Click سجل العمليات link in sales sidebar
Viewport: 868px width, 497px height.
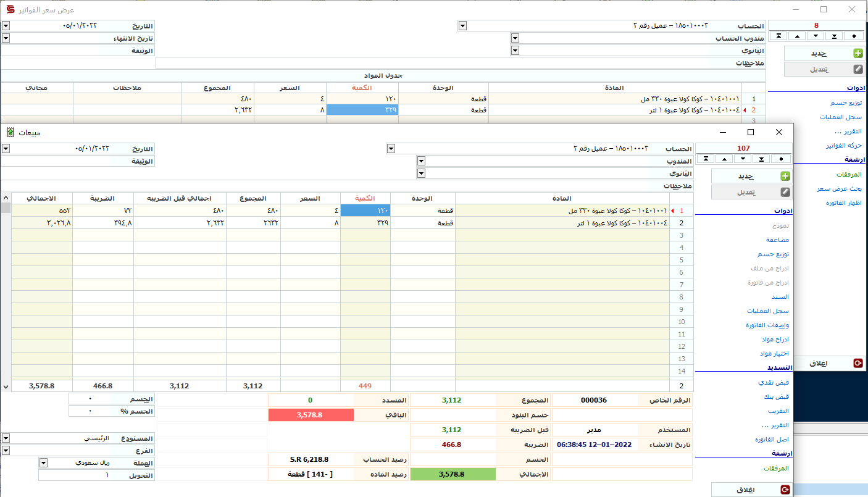tap(772, 311)
